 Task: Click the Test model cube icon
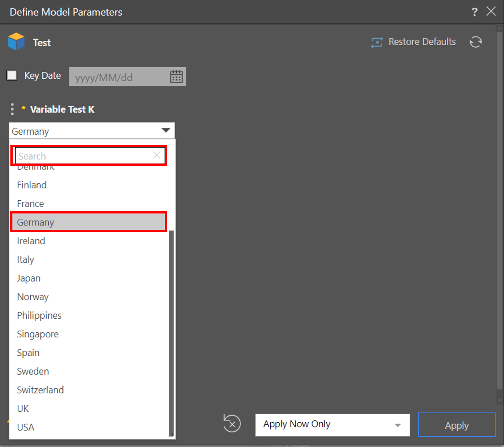tap(16, 42)
